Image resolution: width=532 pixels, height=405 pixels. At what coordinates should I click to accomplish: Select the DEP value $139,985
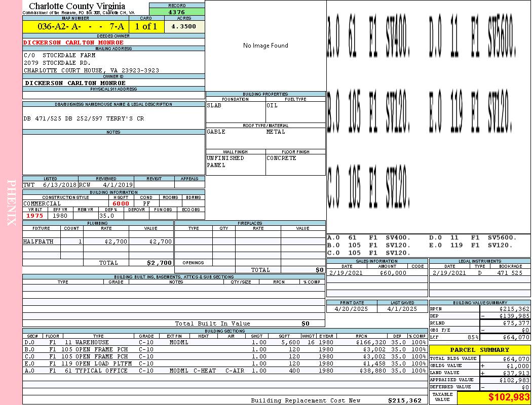tap(514, 316)
